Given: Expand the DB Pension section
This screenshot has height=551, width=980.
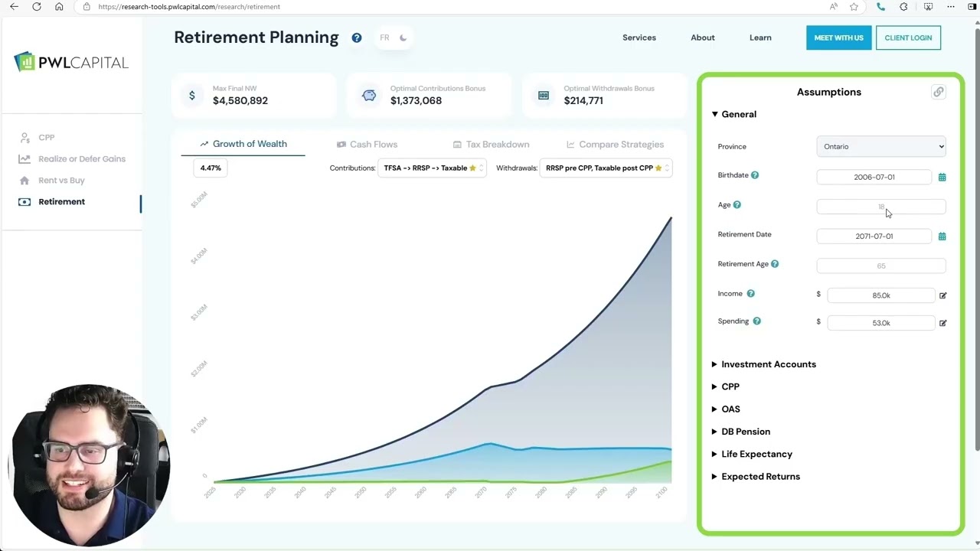Looking at the screenshot, I should coord(740,432).
